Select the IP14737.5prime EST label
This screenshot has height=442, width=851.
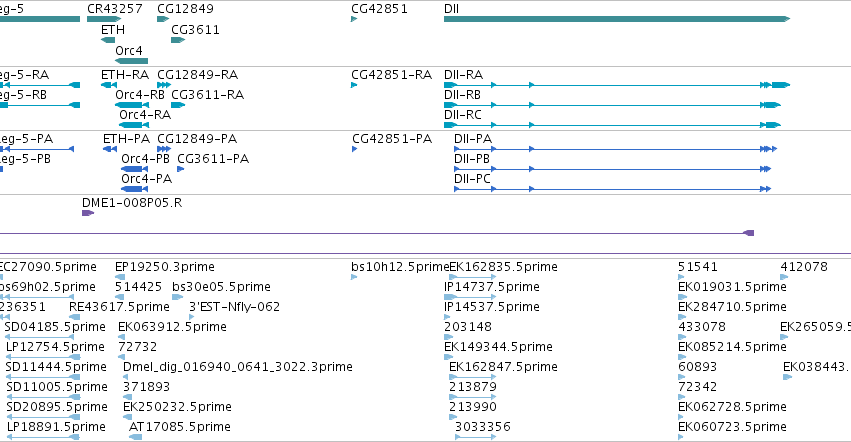(492, 287)
